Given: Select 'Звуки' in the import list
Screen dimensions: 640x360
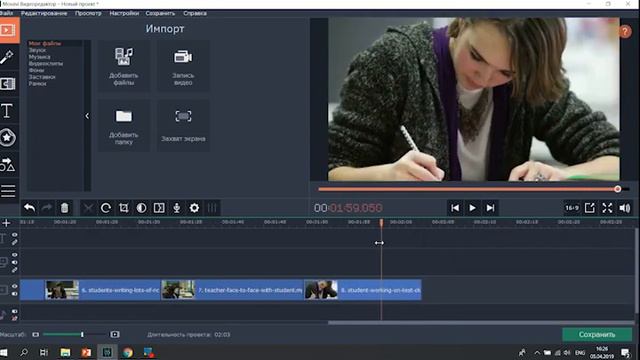Looking at the screenshot, I should point(37,50).
